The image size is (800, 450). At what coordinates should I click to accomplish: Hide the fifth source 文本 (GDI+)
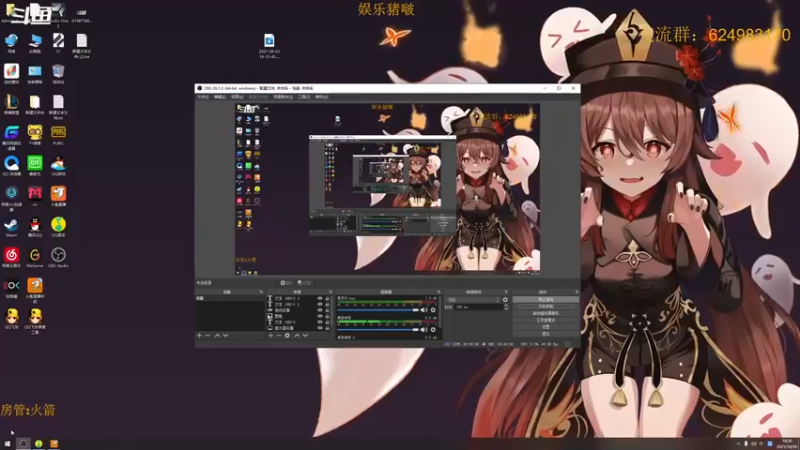click(x=320, y=322)
